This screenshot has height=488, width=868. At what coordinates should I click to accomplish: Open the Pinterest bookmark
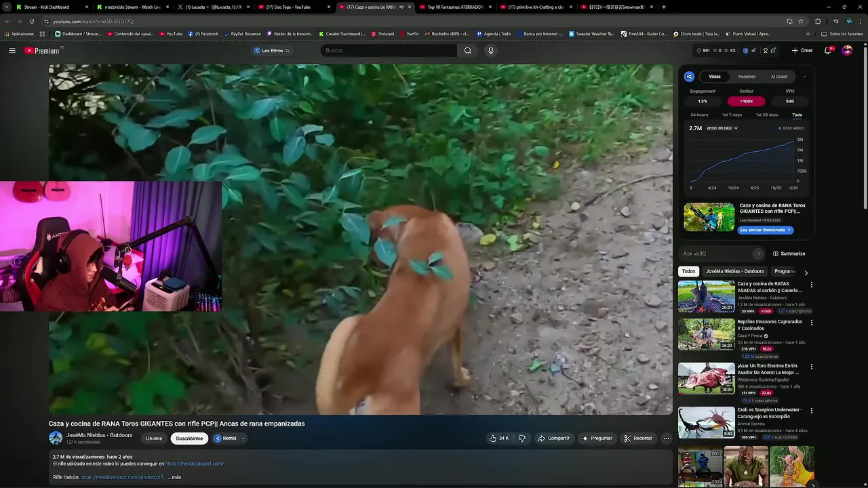click(x=382, y=33)
